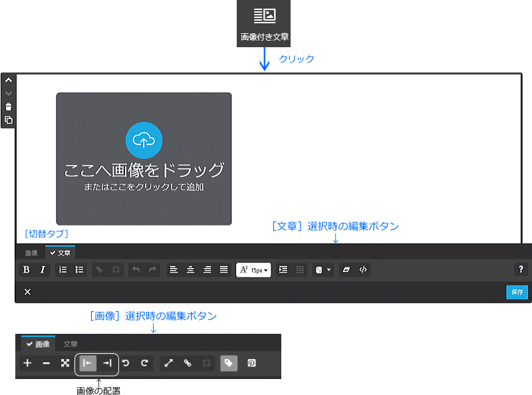Click the duplicate block icon in left sidebar

click(x=8, y=120)
